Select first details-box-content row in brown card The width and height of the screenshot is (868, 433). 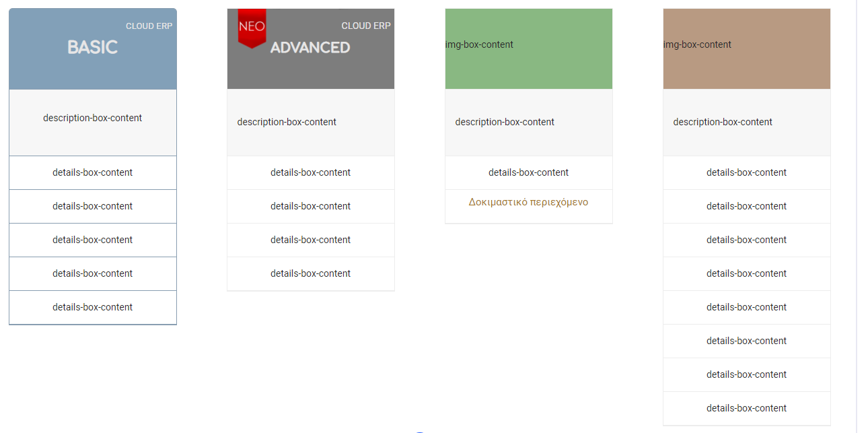[746, 172]
